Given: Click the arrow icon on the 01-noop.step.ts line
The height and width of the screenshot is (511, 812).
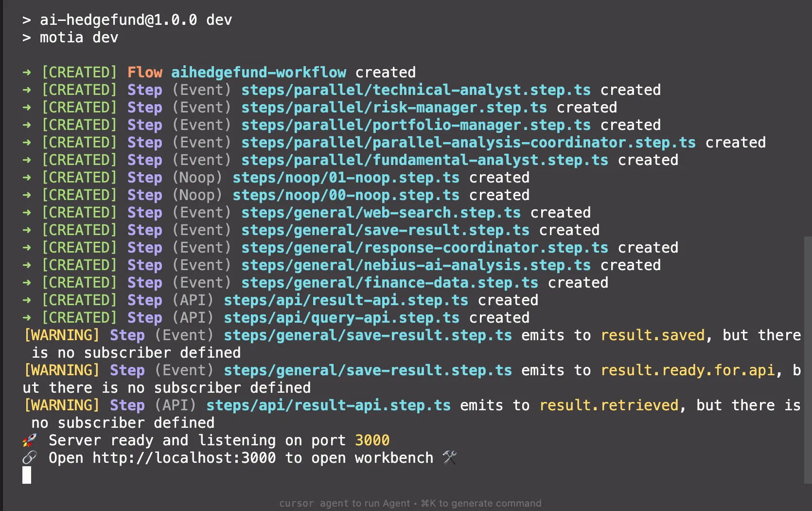Looking at the screenshot, I should (x=27, y=178).
